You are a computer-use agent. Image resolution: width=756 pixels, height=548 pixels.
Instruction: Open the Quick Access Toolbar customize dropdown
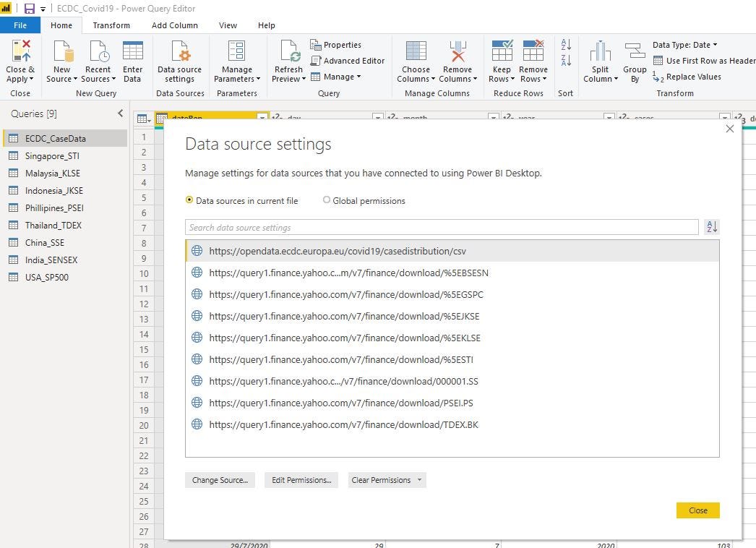pos(43,9)
